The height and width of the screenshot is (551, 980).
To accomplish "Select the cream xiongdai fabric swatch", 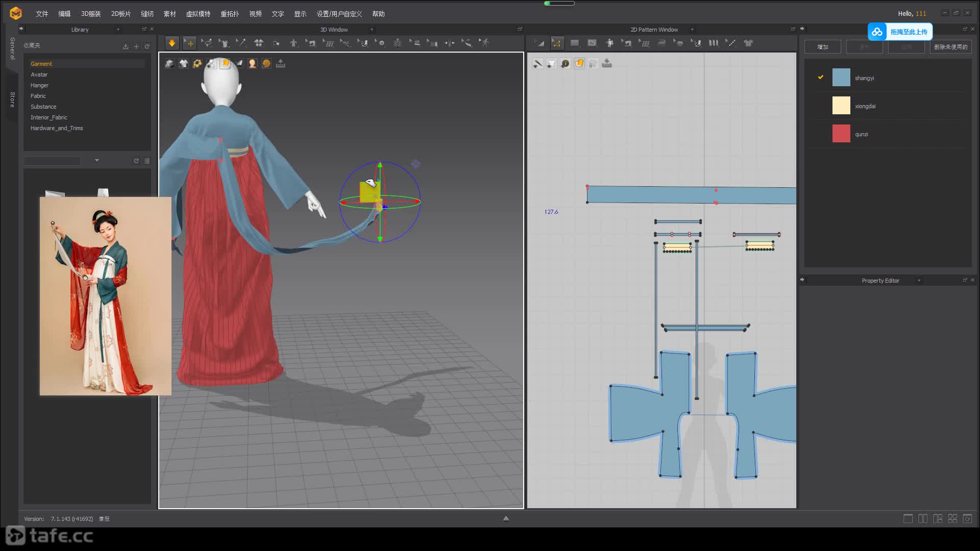I will (x=841, y=106).
